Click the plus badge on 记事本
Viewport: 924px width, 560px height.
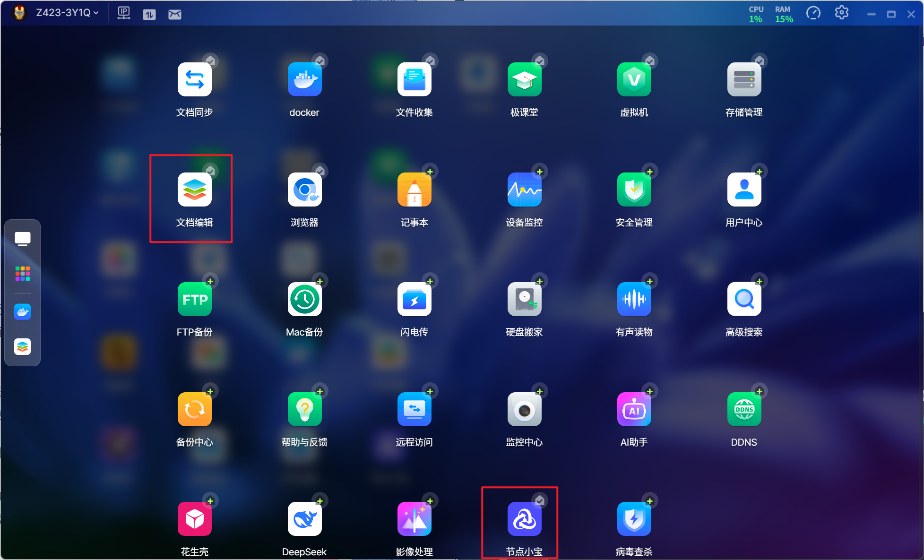[430, 172]
